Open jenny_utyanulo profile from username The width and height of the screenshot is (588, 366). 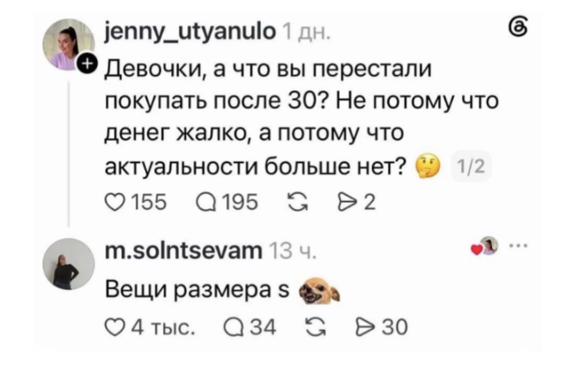(x=190, y=32)
